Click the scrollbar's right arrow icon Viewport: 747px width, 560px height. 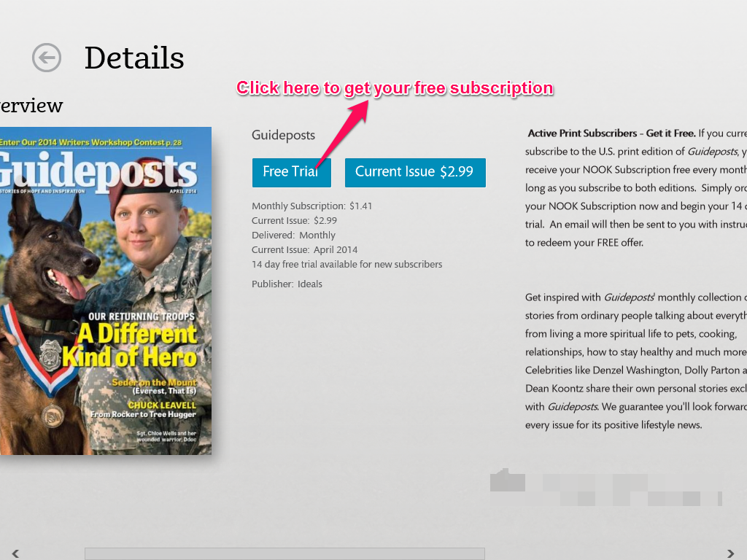pyautogui.click(x=730, y=553)
